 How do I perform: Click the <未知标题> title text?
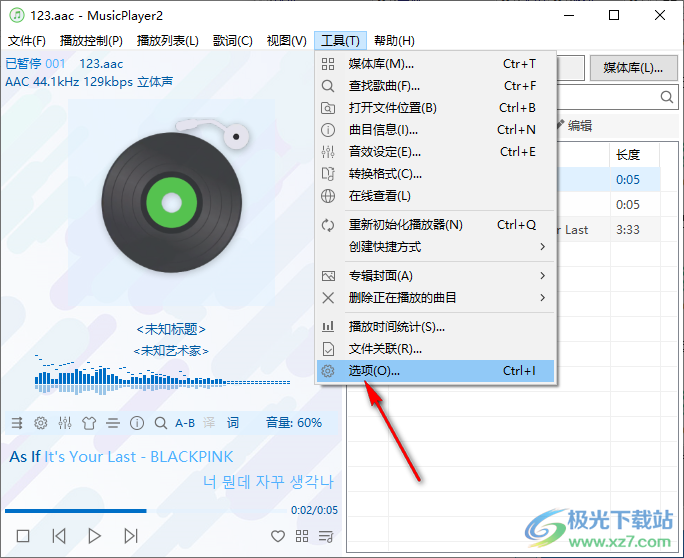(171, 329)
